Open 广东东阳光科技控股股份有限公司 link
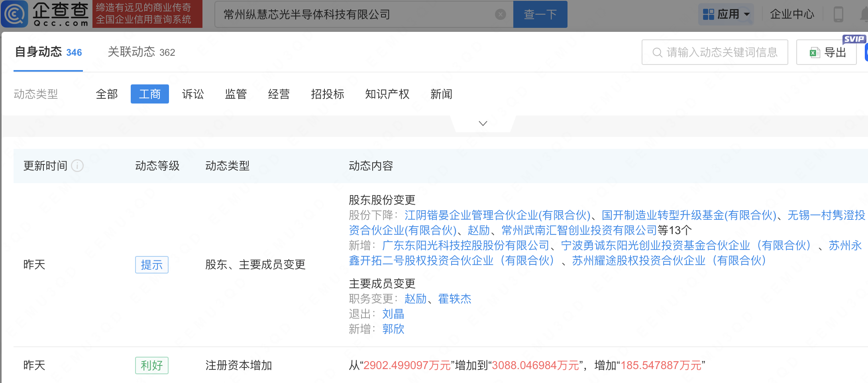 point(466,246)
